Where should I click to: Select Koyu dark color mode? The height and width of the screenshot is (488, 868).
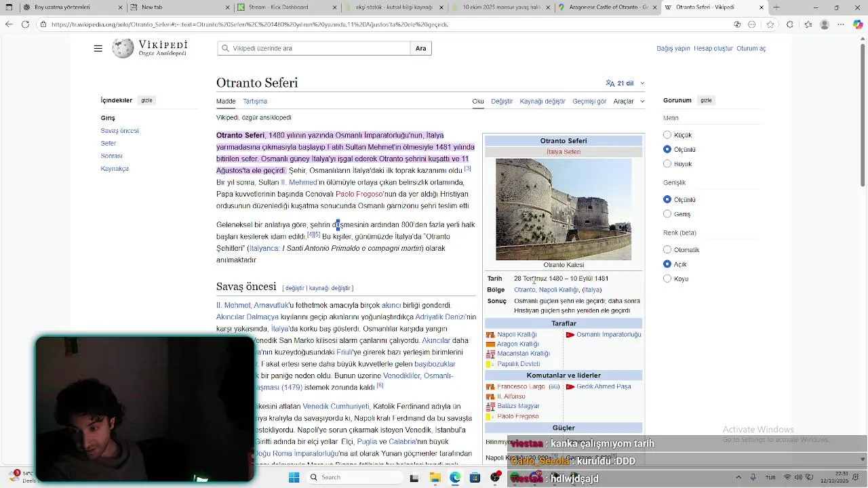[667, 278]
